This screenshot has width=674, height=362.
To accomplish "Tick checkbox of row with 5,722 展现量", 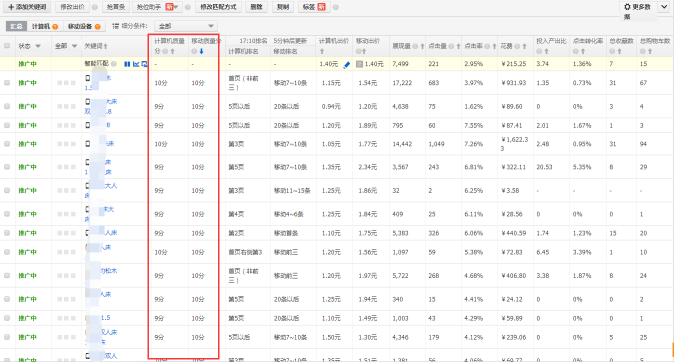I will [x=7, y=276].
